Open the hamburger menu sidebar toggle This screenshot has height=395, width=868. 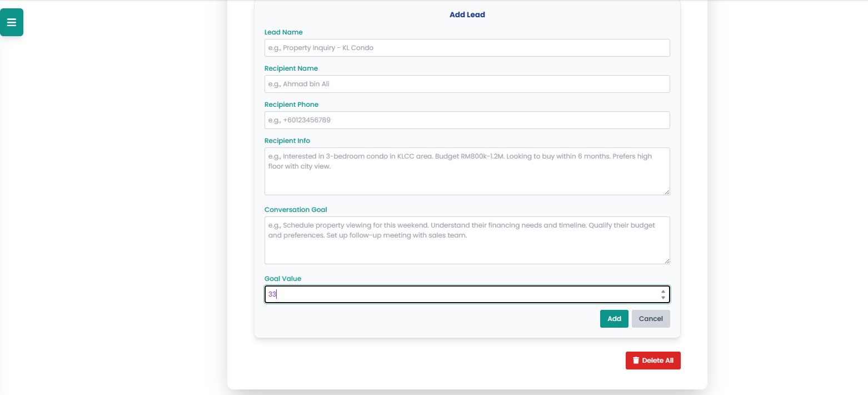click(x=12, y=22)
